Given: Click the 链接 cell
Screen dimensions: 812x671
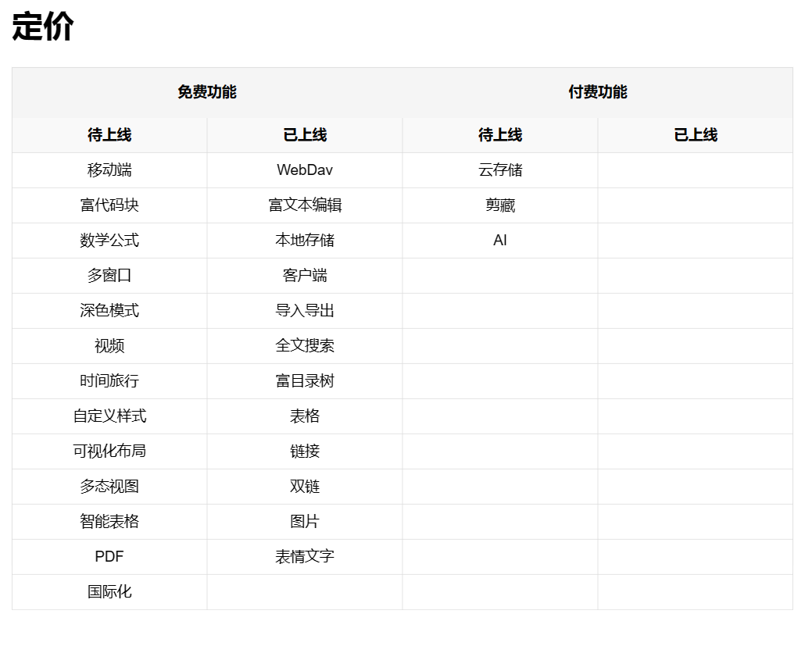Looking at the screenshot, I should click(305, 451).
